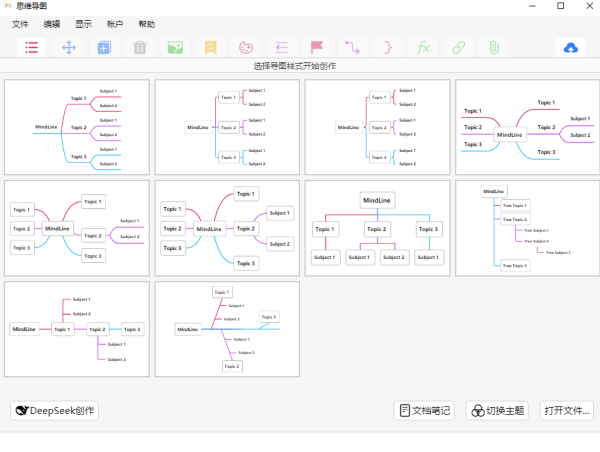Insert an image with the picture icon

click(175, 47)
